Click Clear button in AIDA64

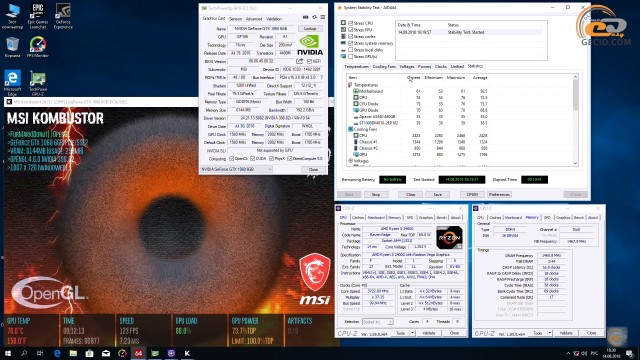411,194
